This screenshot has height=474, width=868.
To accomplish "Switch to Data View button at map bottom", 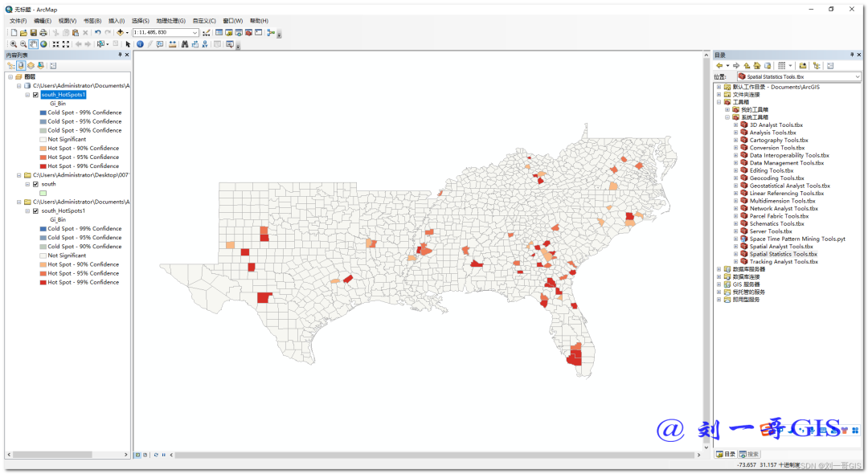I will coord(138,456).
